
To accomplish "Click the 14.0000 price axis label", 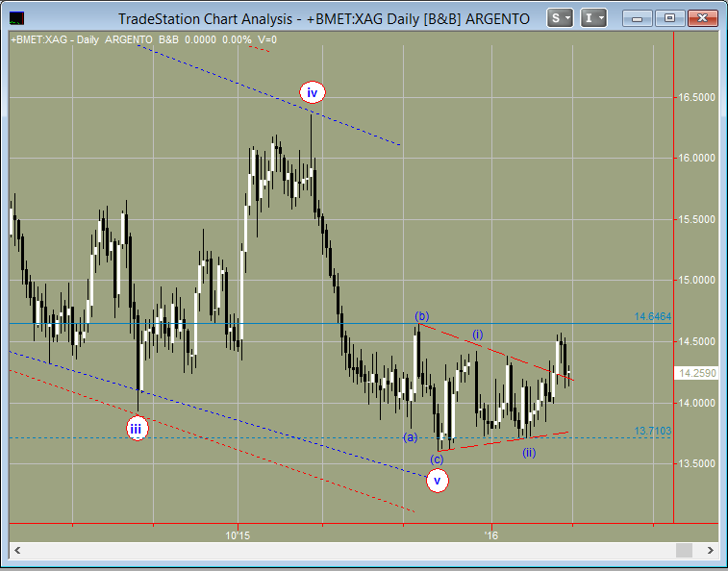I will pyautogui.click(x=696, y=403).
